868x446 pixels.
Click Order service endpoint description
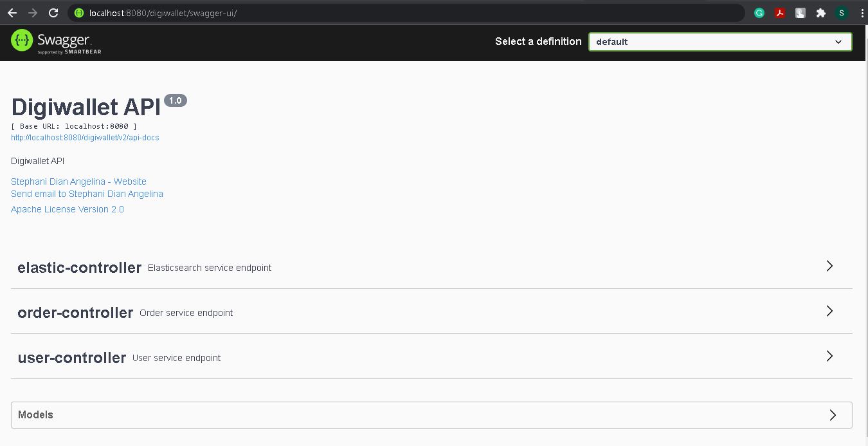pos(186,313)
